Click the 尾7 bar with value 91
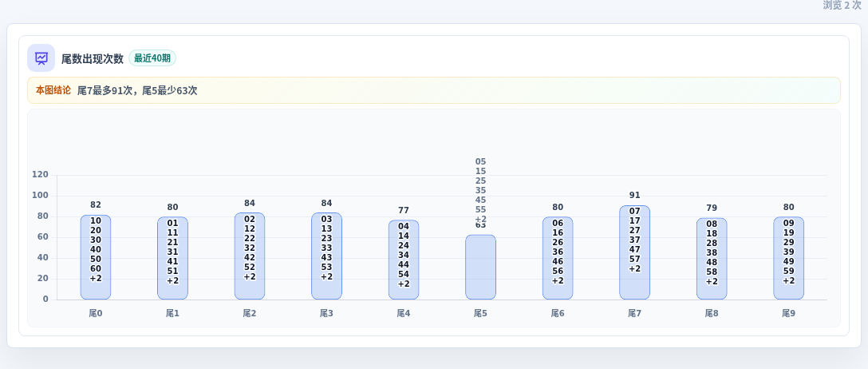 click(634, 252)
